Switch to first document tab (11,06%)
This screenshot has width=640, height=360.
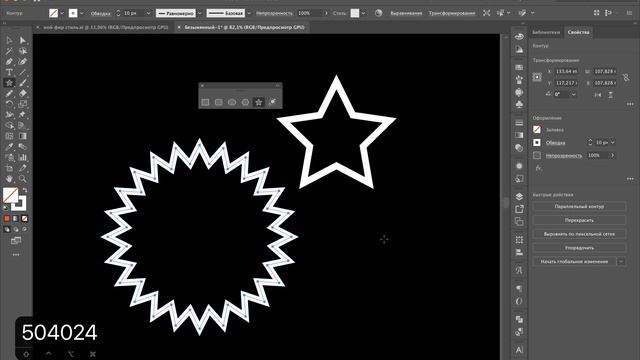click(x=106, y=27)
